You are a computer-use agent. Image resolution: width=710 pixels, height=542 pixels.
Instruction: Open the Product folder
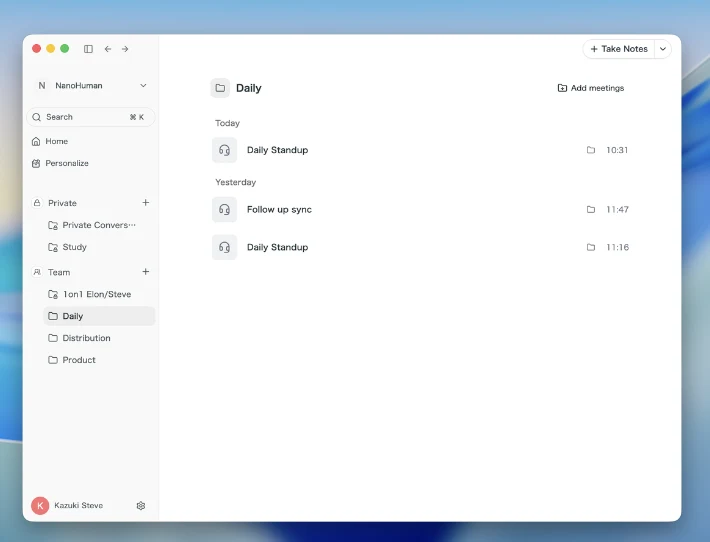click(x=99, y=360)
